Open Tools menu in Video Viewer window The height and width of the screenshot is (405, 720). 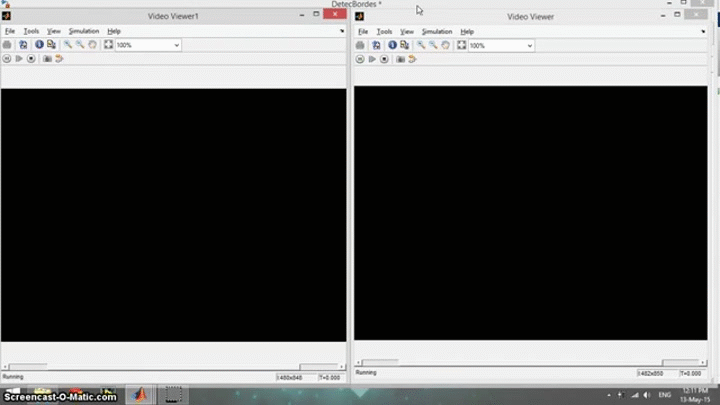384,32
